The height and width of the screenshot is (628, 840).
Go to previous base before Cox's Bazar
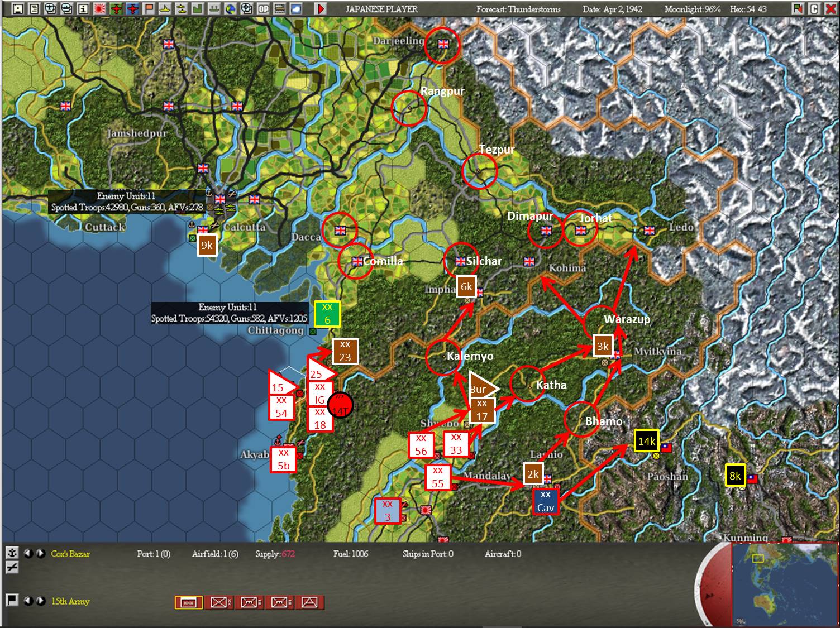coord(28,554)
